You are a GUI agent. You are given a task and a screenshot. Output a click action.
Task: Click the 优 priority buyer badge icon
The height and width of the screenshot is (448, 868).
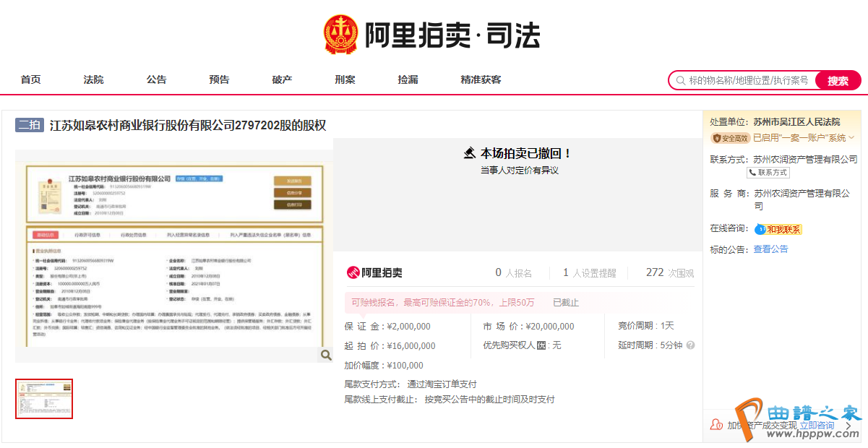pos(541,345)
